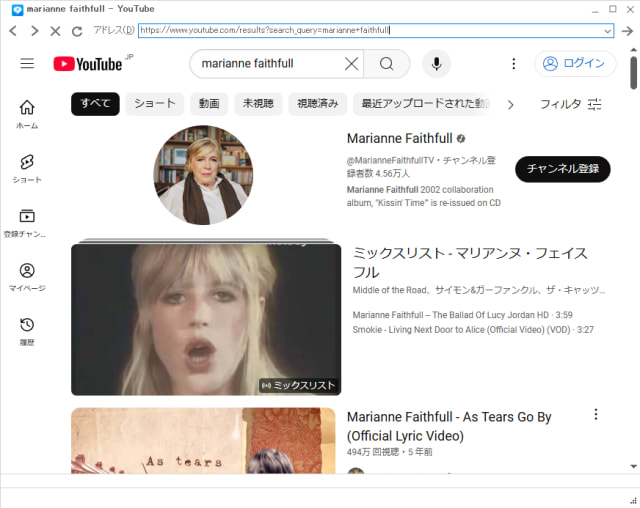This screenshot has width=640, height=508.
Task: Open the Marianne Faithfull channel avatar
Action: [203, 175]
